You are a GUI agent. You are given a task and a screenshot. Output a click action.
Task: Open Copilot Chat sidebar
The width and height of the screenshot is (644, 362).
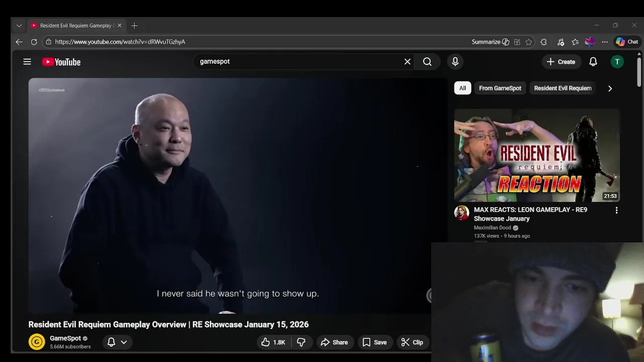627,42
